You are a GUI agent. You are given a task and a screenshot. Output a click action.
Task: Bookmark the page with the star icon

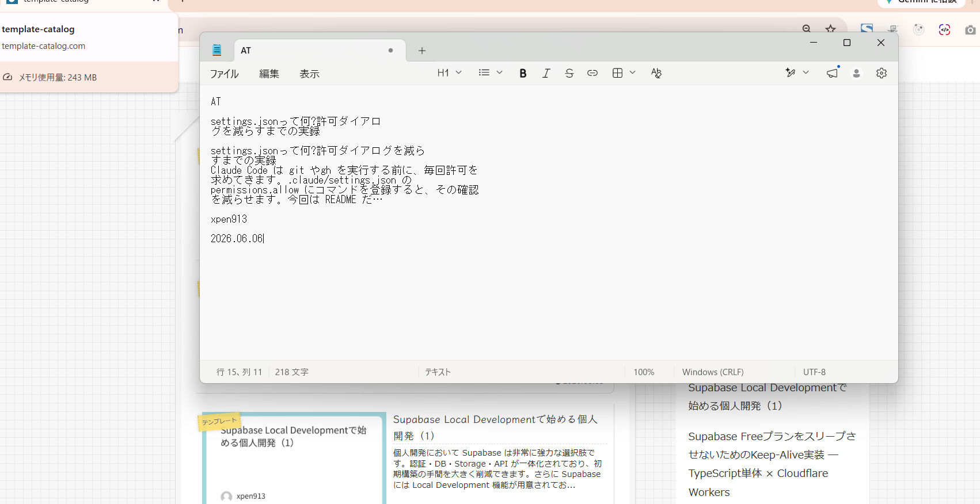click(830, 29)
